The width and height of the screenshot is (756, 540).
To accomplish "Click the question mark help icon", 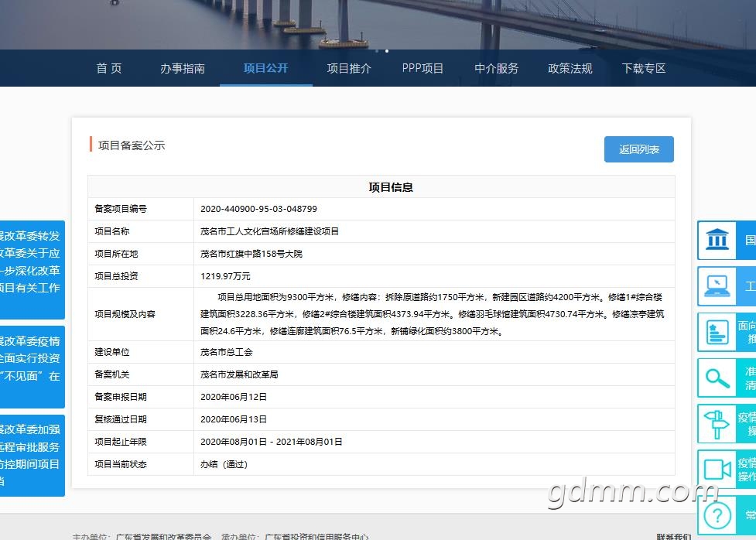I will (x=717, y=515).
